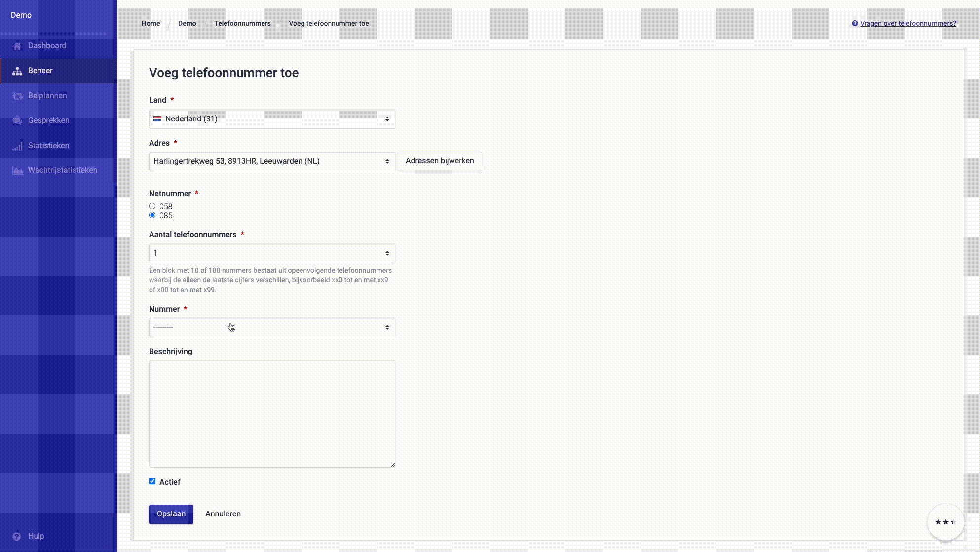
Task: Click inside the Beschrijving text area
Action: pyautogui.click(x=272, y=414)
